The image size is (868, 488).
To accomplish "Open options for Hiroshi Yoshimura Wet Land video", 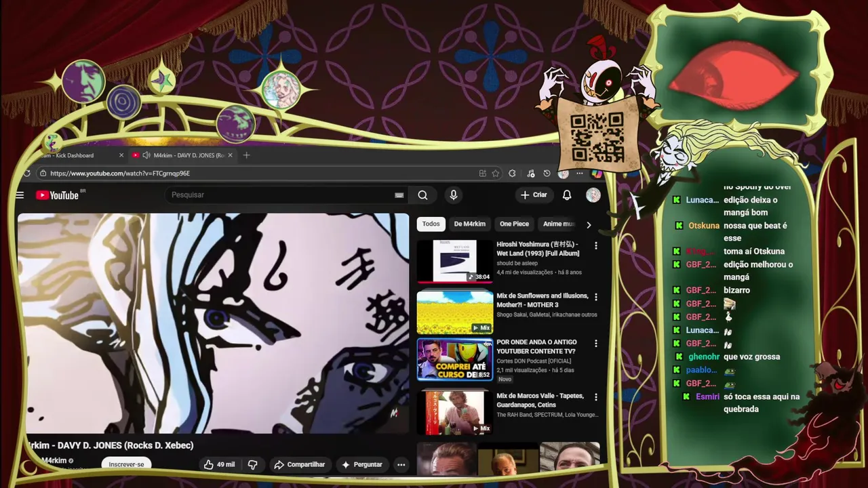I will tap(596, 245).
